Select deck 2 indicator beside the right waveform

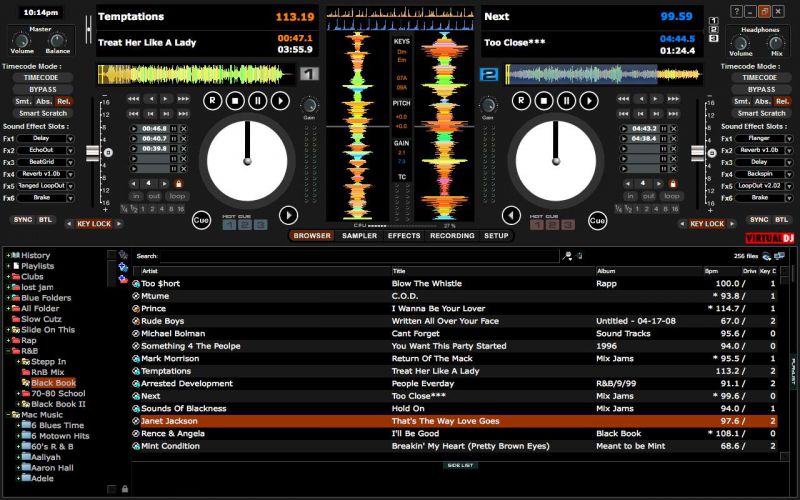pyautogui.click(x=489, y=74)
